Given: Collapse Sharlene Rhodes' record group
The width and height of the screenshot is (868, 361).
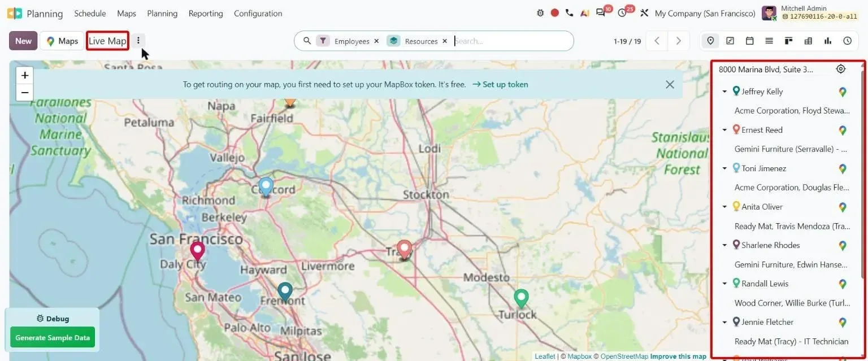Looking at the screenshot, I should 724,245.
